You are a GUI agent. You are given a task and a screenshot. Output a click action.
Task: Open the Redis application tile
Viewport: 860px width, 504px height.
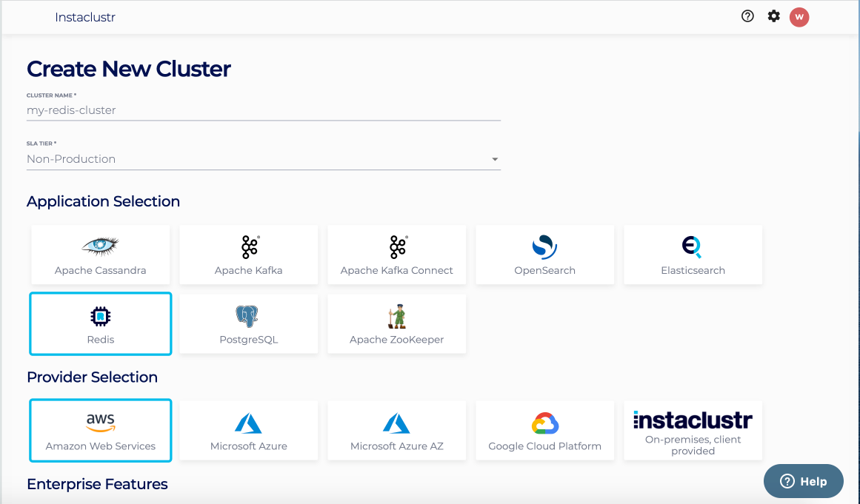pyautogui.click(x=100, y=323)
